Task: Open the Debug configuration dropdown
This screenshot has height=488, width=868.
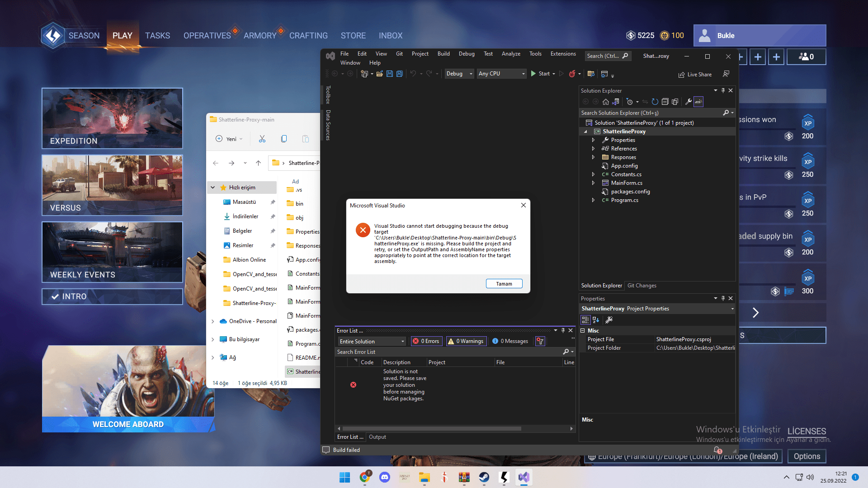Action: tap(459, 74)
